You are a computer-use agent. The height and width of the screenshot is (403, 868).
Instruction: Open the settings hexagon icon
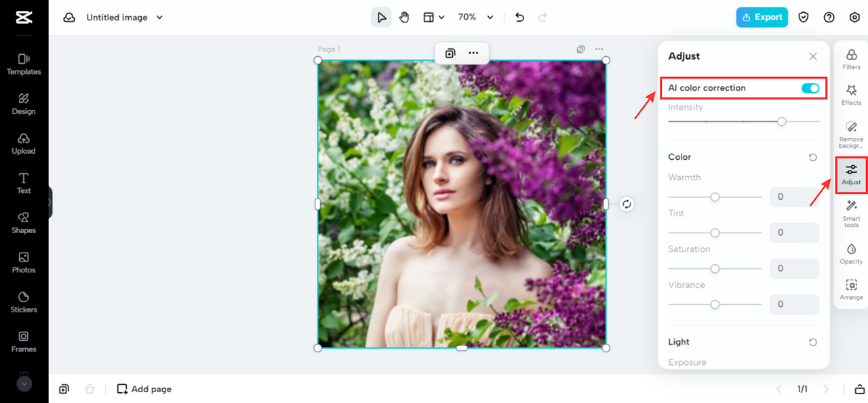854,18
